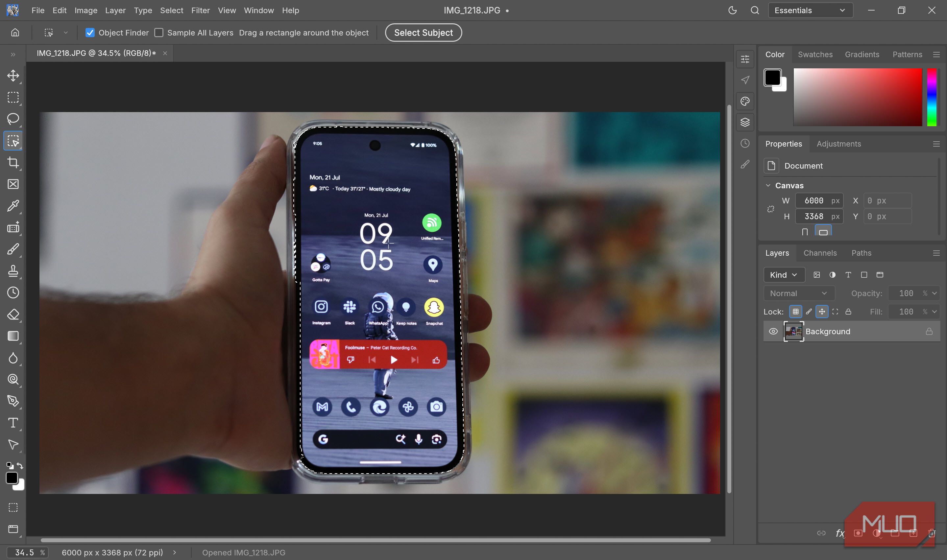
Task: Toggle lock position in Layers panel
Action: pos(822,311)
